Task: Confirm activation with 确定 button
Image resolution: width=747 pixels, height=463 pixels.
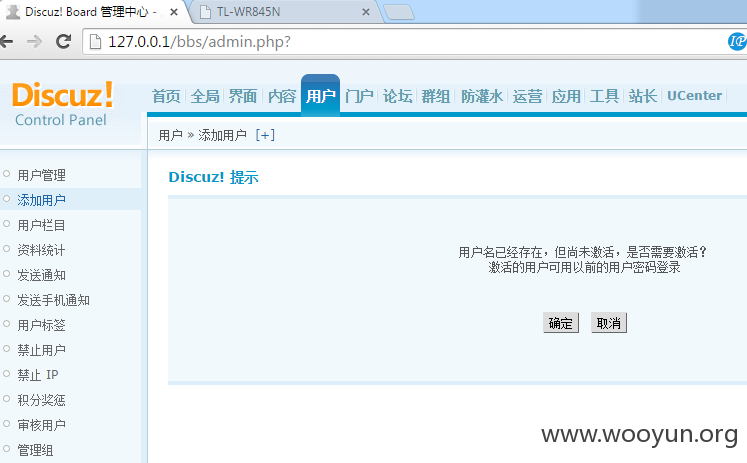Action: 561,323
